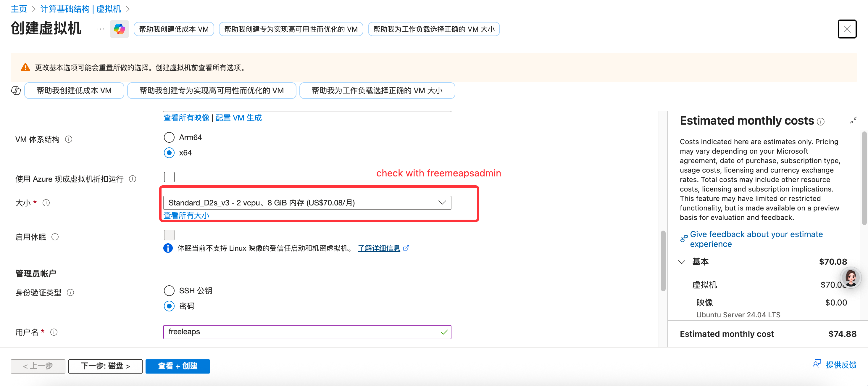Click the info icon next to VM 体系结构
This screenshot has height=386, width=868.
tap(69, 139)
